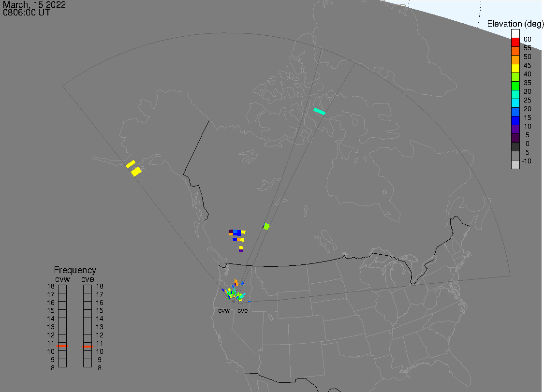Click the '0' label on the elevation legend

click(x=528, y=144)
